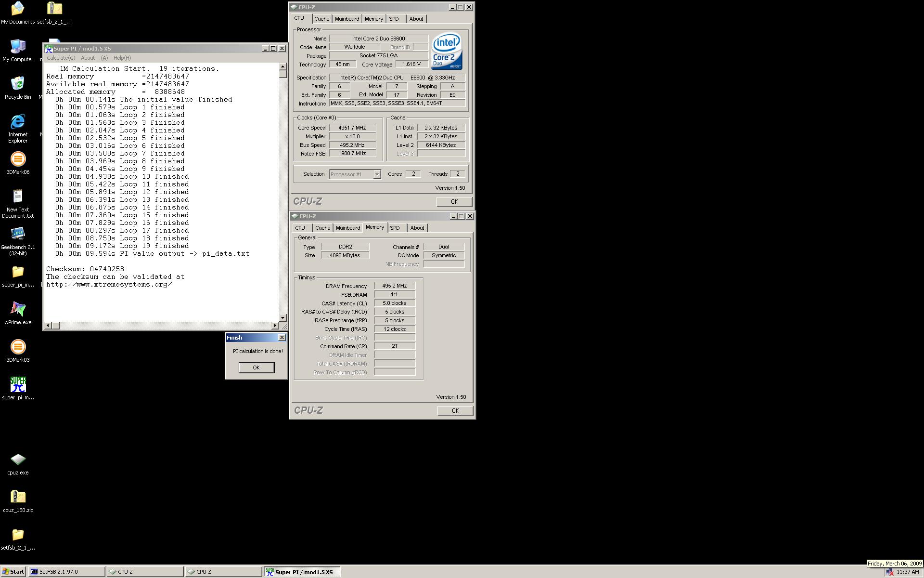The height and width of the screenshot is (578, 924).
Task: Click Super PI vertical scrollbar up arrow
Action: [283, 67]
